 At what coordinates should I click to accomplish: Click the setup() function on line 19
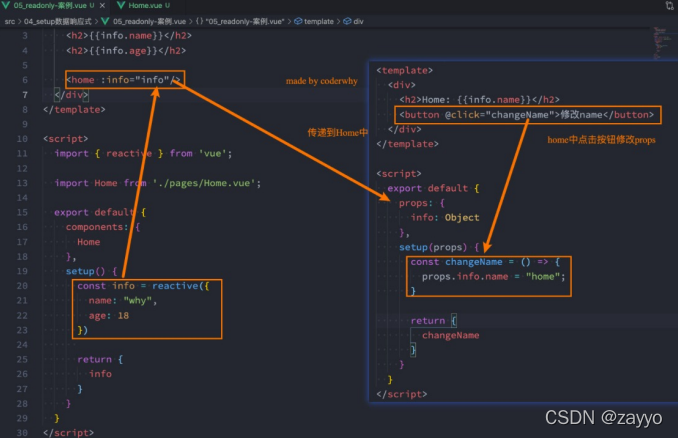(86, 271)
